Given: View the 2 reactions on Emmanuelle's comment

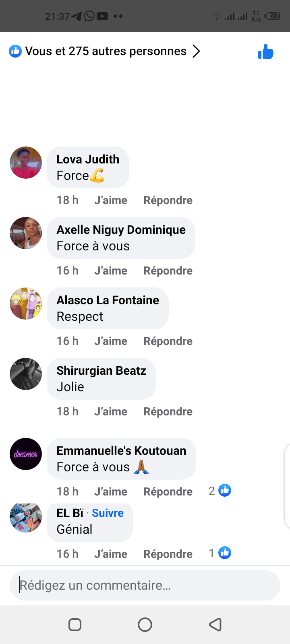Looking at the screenshot, I should coord(220,491).
